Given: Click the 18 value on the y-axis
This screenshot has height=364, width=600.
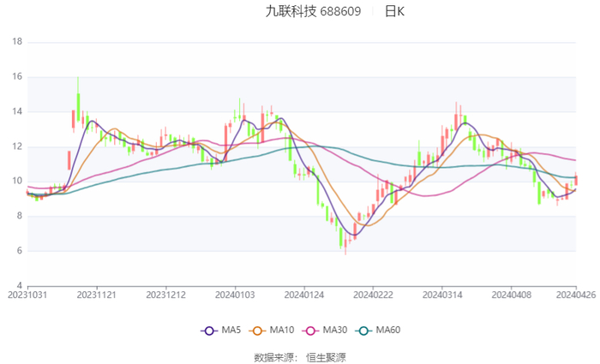Looking at the screenshot, I should (x=17, y=41).
